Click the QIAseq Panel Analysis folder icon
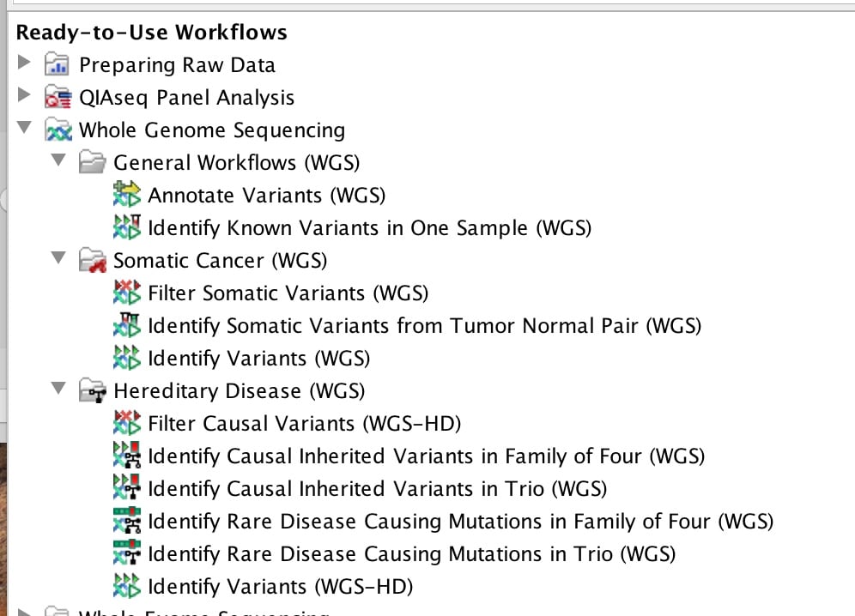The height and width of the screenshot is (616, 855). tap(58, 97)
